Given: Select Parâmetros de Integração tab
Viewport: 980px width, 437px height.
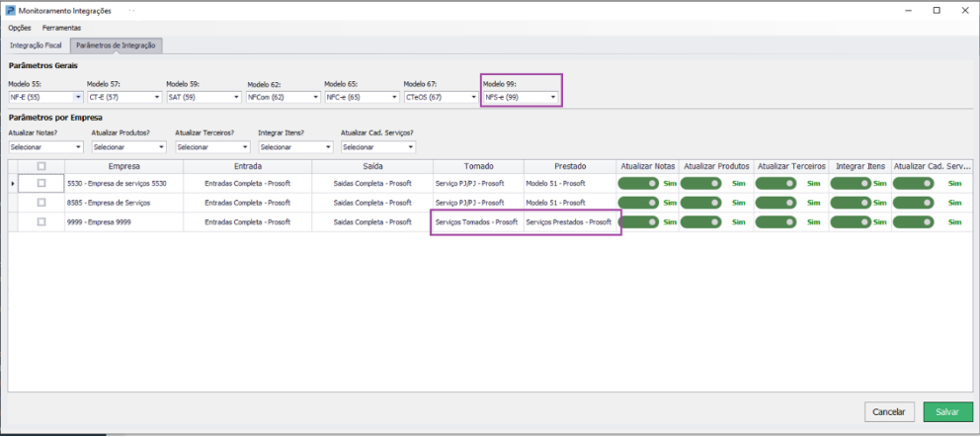Looking at the screenshot, I should click(117, 45).
